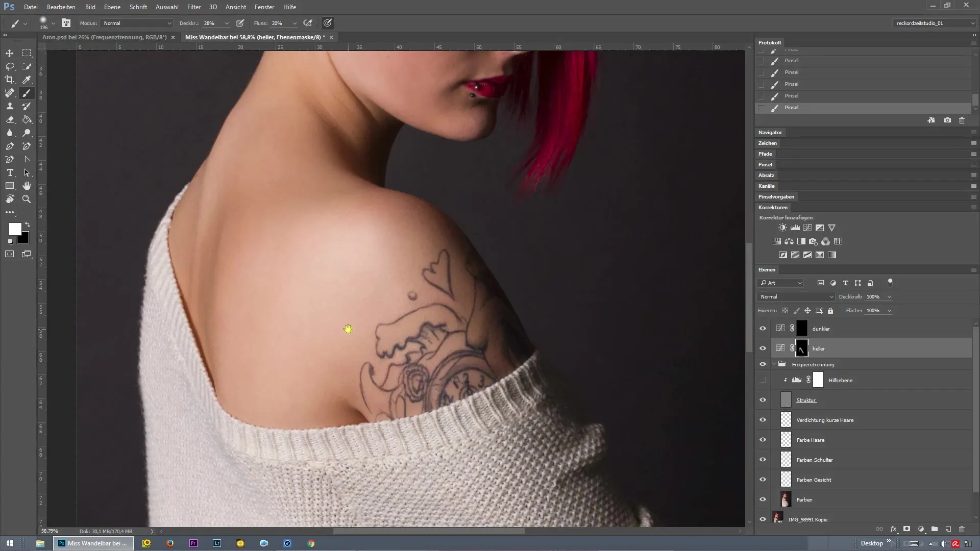Delete current state in Protokoll panel
Image resolution: width=980 pixels, height=551 pixels.
pyautogui.click(x=962, y=120)
